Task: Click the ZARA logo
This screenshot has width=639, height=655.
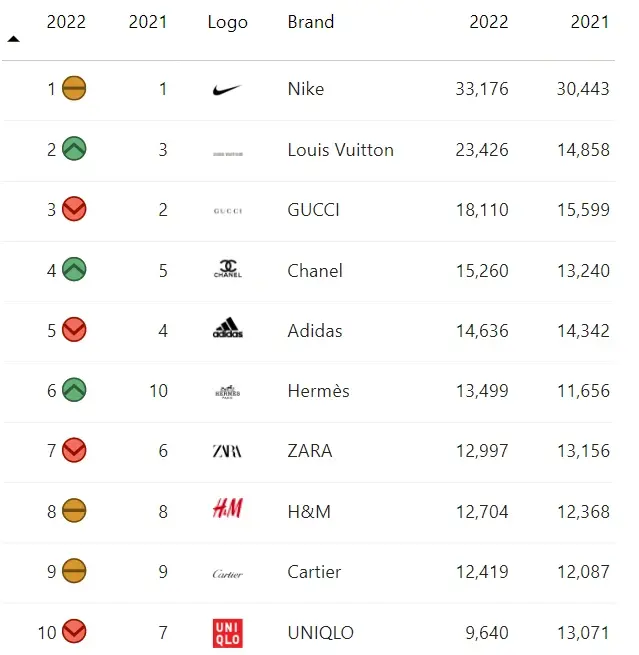Action: [227, 451]
